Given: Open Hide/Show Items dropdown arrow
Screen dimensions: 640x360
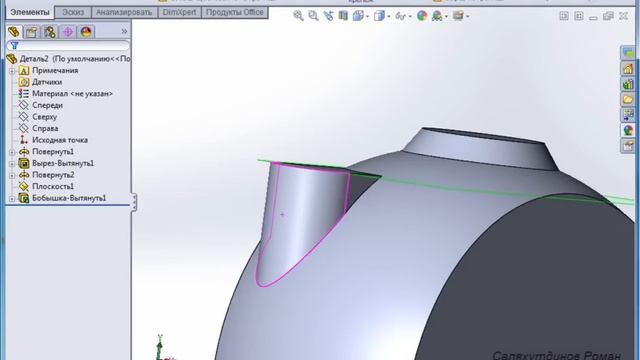Looking at the screenshot, I should pos(410,17).
